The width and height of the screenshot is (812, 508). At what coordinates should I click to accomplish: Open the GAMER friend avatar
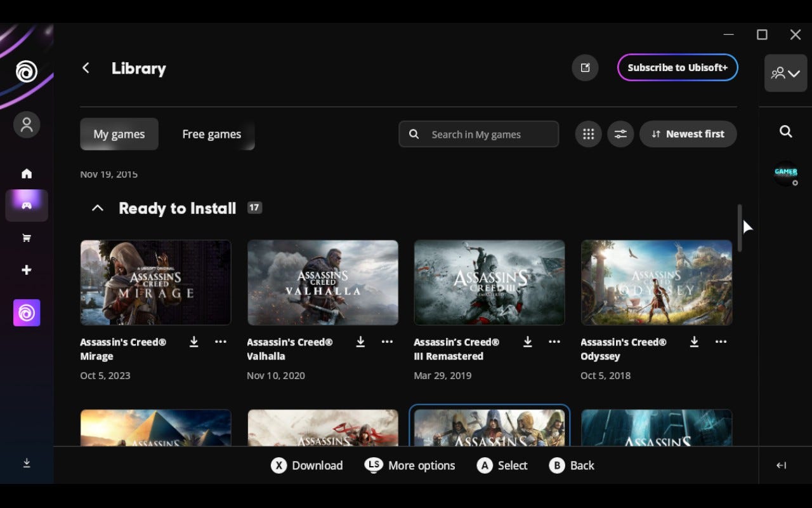785,173
